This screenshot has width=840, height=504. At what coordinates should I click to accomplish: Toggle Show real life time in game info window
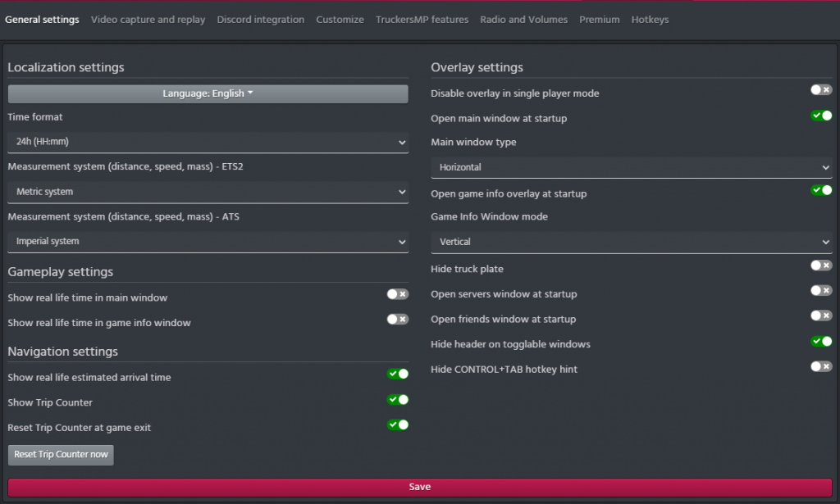398,320
